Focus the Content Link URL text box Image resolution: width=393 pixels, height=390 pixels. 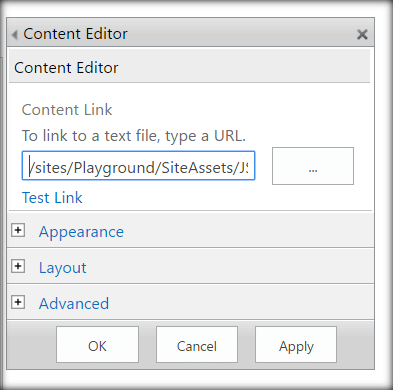(138, 166)
